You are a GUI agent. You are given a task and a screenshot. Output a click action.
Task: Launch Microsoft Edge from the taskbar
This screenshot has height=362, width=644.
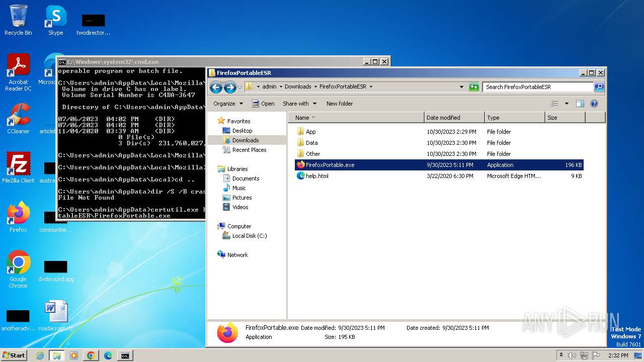[x=108, y=355]
